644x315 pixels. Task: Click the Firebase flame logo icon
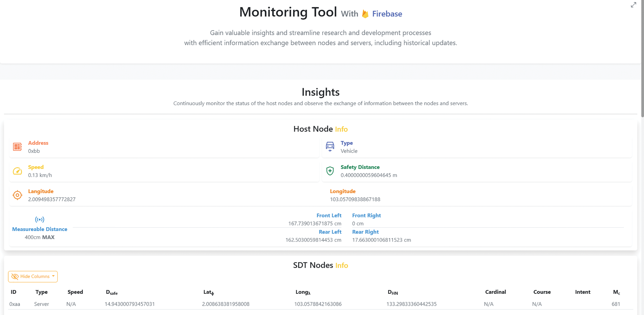click(x=365, y=14)
